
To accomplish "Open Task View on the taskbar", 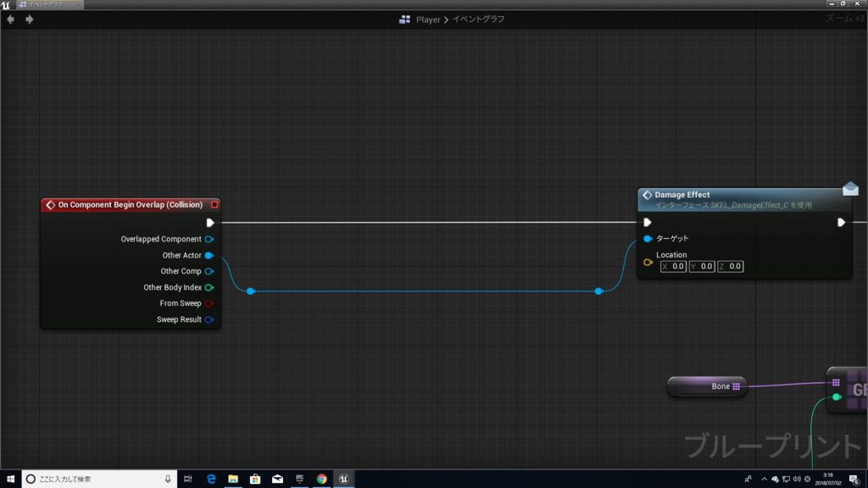I will 188,480.
